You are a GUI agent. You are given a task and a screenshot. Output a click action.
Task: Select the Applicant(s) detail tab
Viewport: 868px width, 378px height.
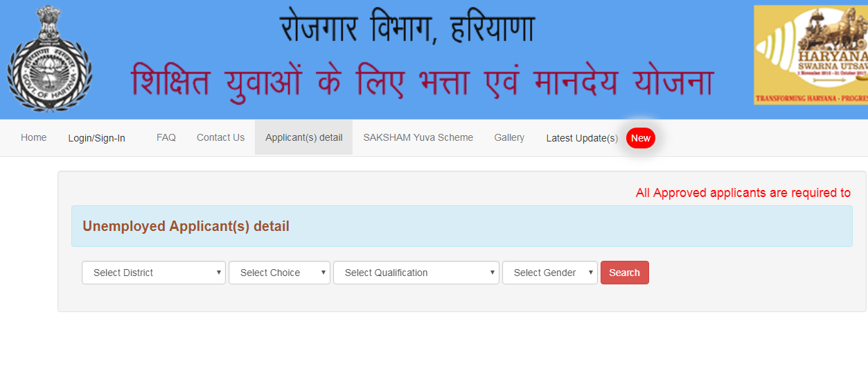303,137
